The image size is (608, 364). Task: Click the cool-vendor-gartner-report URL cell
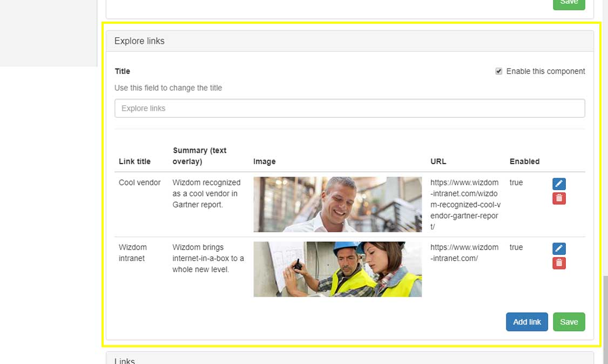[465, 204]
